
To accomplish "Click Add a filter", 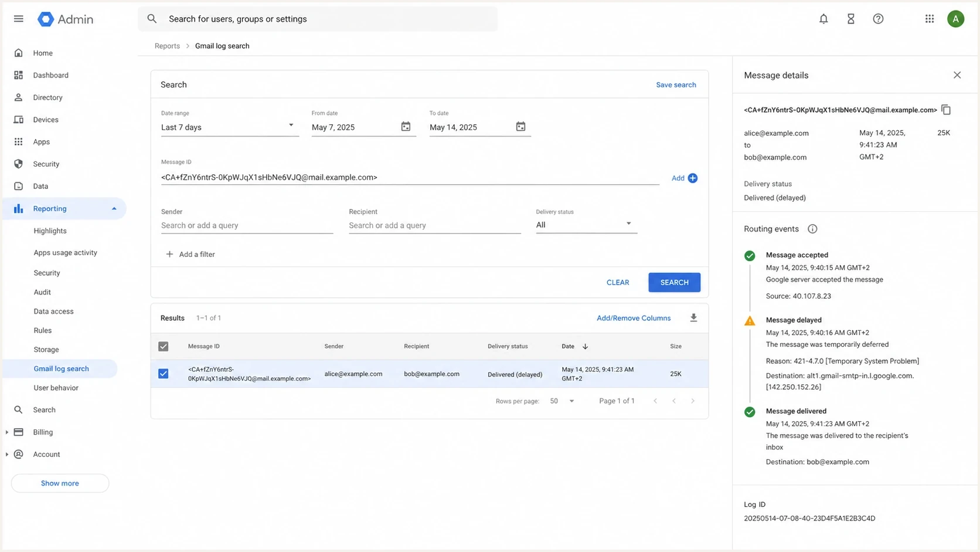I will (190, 254).
